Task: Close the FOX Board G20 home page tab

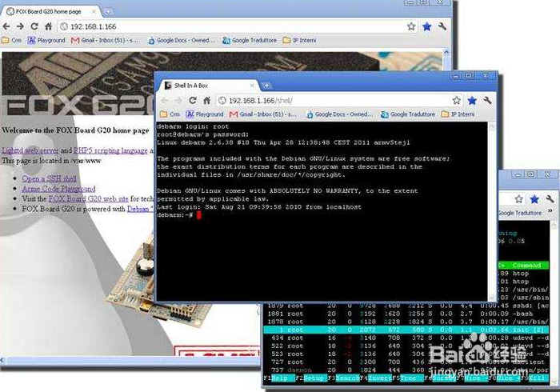Action: click(x=94, y=12)
